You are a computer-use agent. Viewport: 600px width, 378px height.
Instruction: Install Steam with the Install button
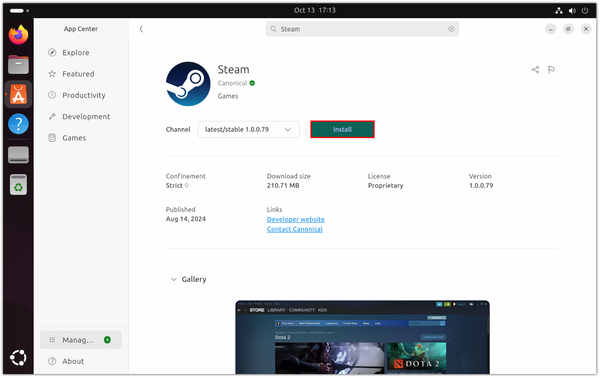[x=342, y=129]
